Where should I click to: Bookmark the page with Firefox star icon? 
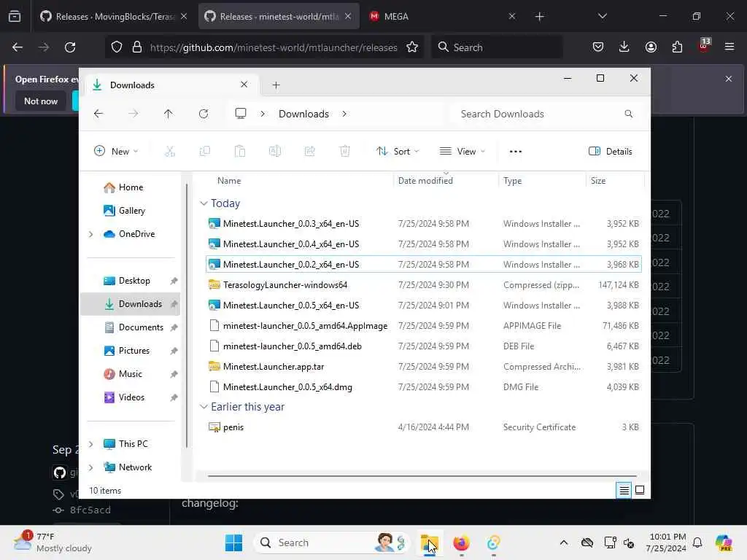click(412, 47)
